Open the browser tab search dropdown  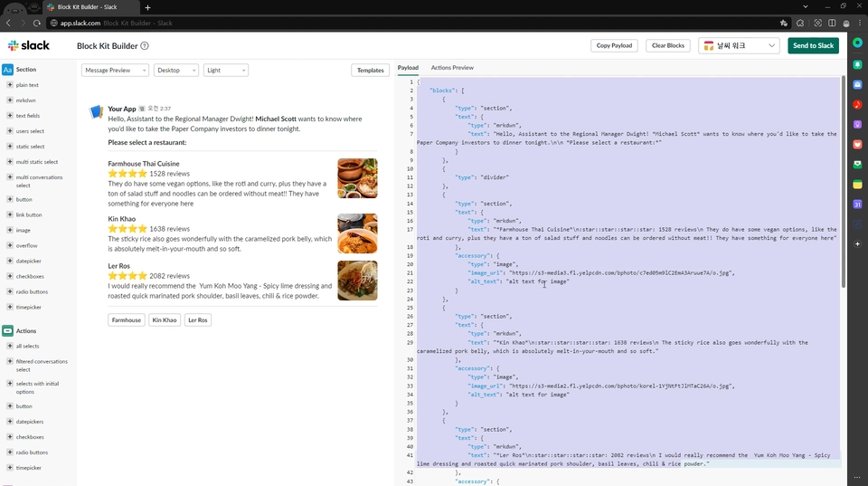pos(806,6)
